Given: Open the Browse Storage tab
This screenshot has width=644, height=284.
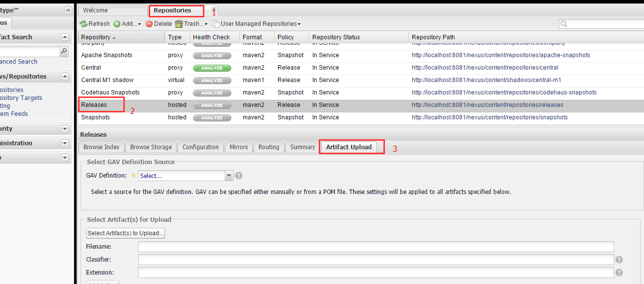Looking at the screenshot, I should pos(151,147).
